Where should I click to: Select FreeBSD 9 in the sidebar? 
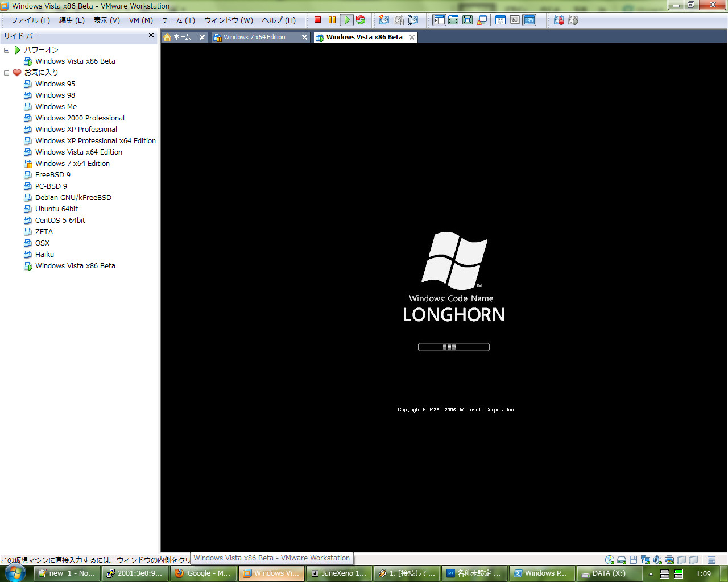[x=53, y=175]
